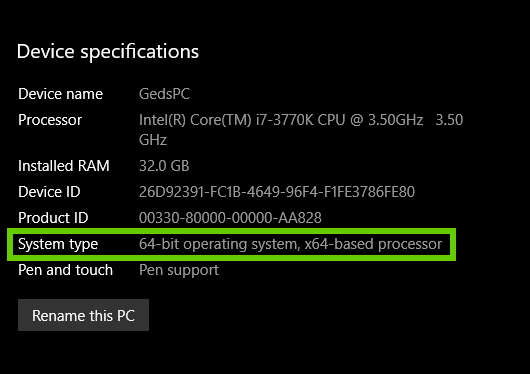Image resolution: width=530 pixels, height=374 pixels.
Task: Click the GHz text on processor's second line
Action: (x=153, y=140)
